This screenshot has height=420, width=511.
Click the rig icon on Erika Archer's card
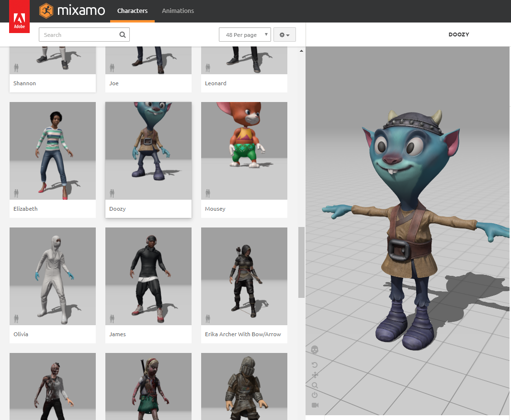point(208,319)
